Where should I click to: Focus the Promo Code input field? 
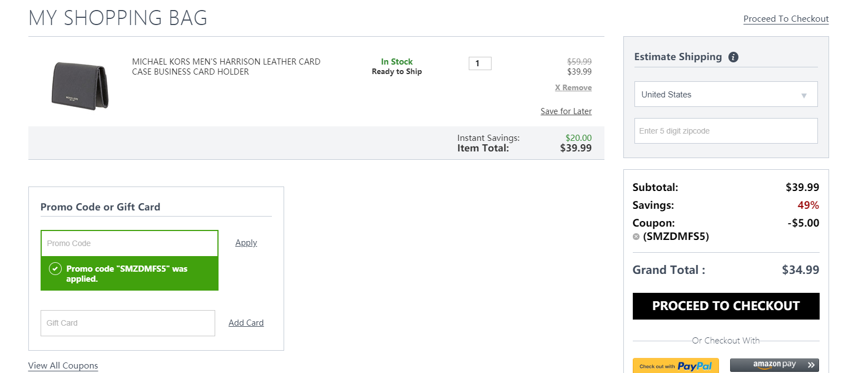130,243
